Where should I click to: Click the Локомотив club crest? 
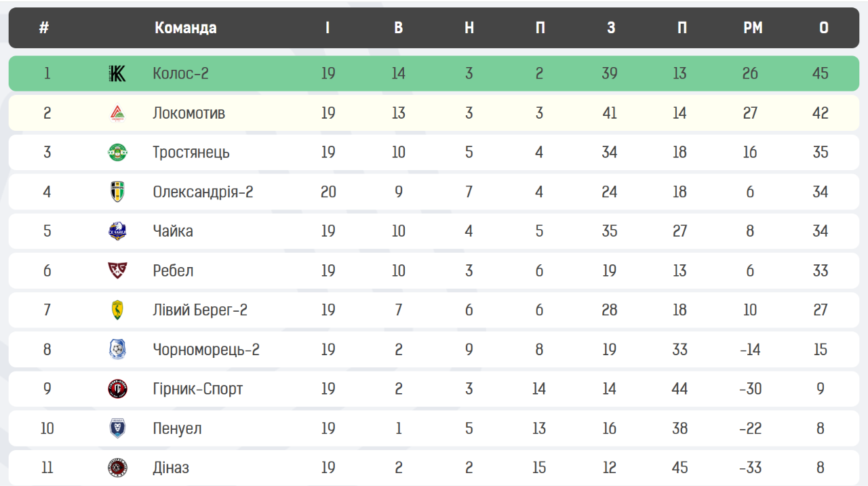pyautogui.click(x=117, y=113)
